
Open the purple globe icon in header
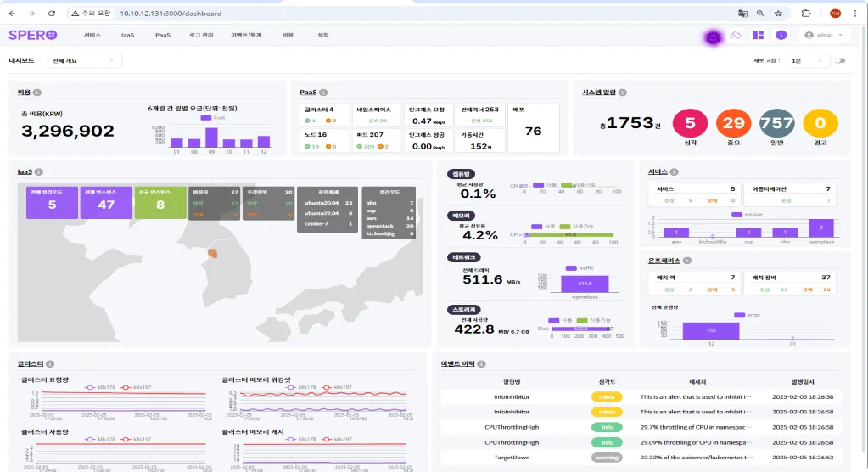[x=713, y=37]
